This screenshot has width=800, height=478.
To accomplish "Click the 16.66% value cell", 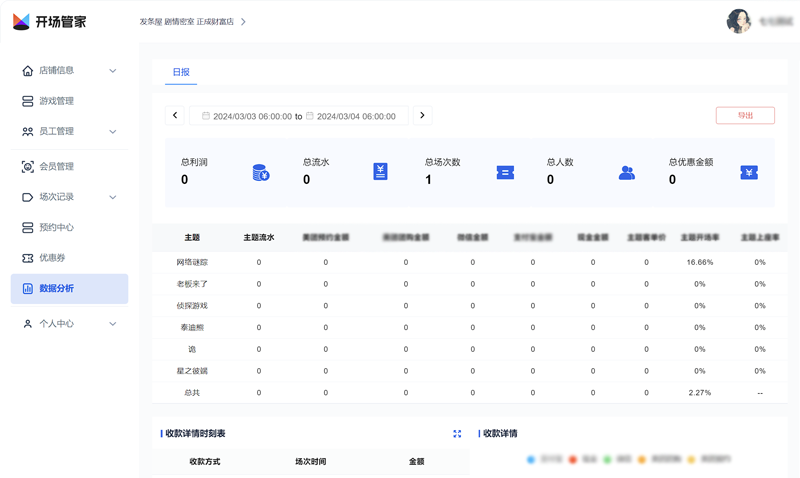I will (699, 262).
